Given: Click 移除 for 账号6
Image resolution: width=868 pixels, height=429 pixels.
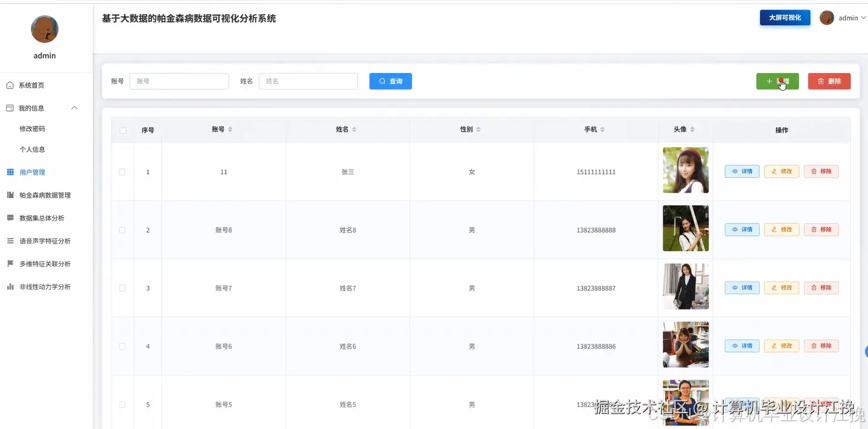Looking at the screenshot, I should tap(822, 346).
